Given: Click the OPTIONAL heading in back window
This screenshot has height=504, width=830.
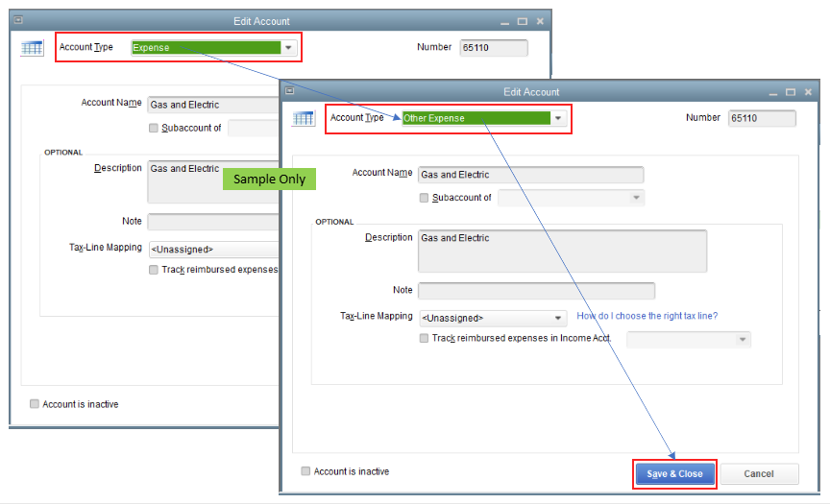Looking at the screenshot, I should pos(63,153).
